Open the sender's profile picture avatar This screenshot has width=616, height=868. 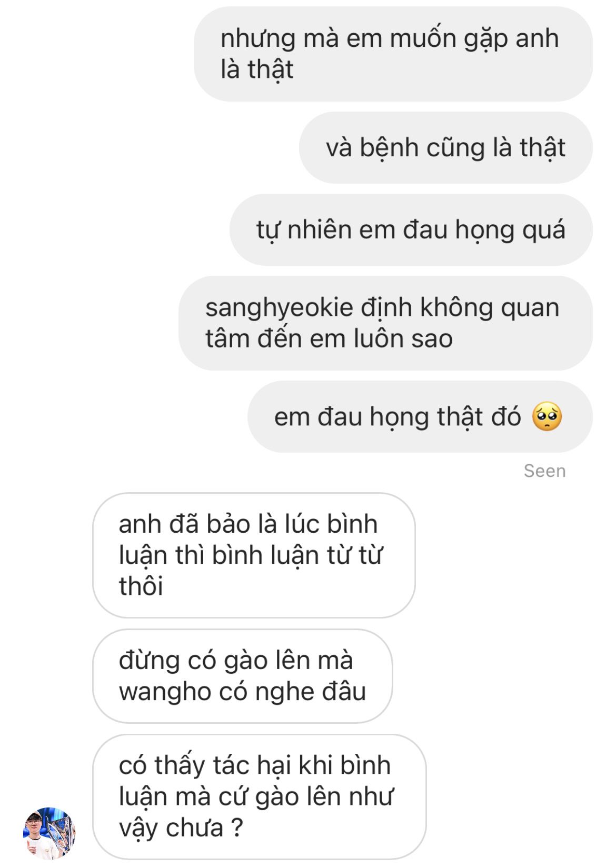pyautogui.click(x=50, y=833)
